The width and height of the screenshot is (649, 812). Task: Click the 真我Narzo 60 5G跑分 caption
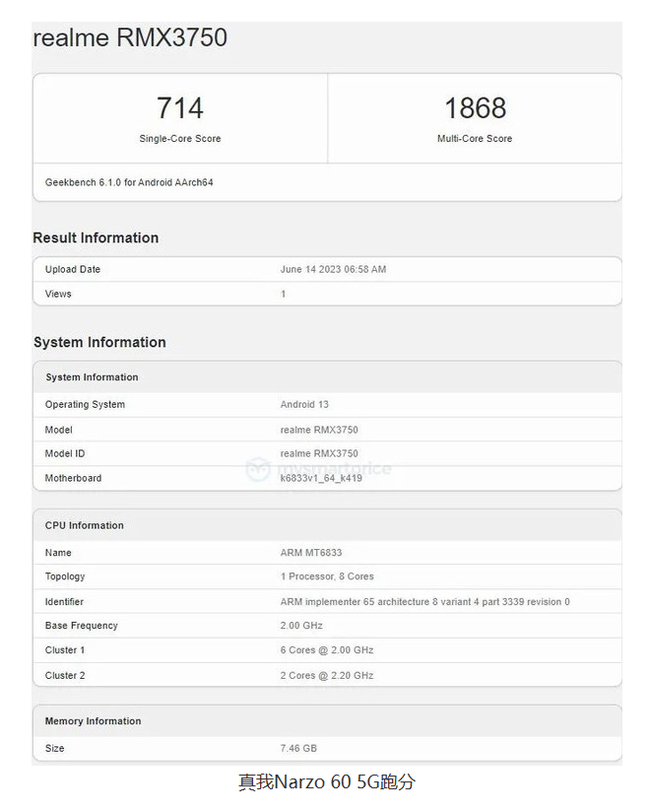tap(327, 781)
